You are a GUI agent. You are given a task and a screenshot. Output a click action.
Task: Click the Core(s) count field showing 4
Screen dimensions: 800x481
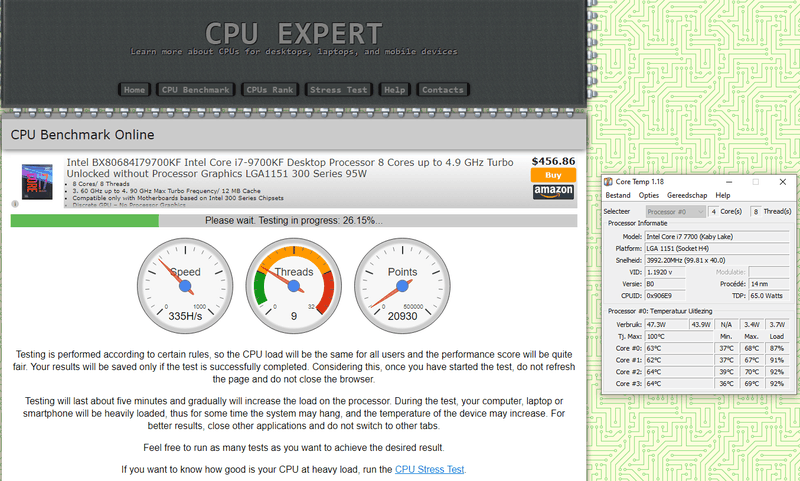[x=713, y=212]
